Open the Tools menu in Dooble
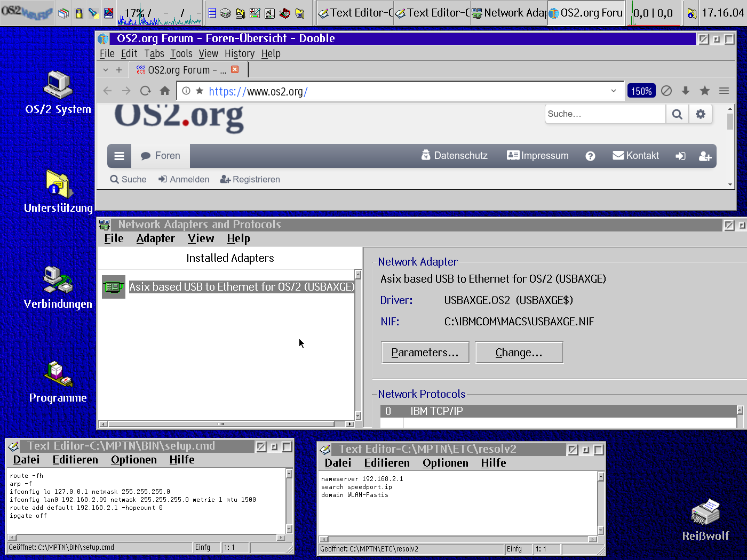 click(x=181, y=53)
